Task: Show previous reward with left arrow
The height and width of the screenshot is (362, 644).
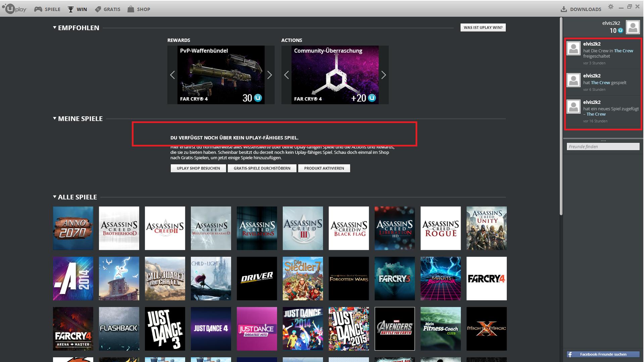Action: pos(172,75)
